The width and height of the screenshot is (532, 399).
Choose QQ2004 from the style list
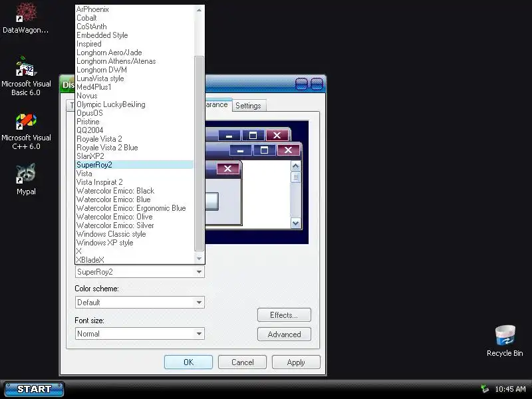(x=134, y=130)
